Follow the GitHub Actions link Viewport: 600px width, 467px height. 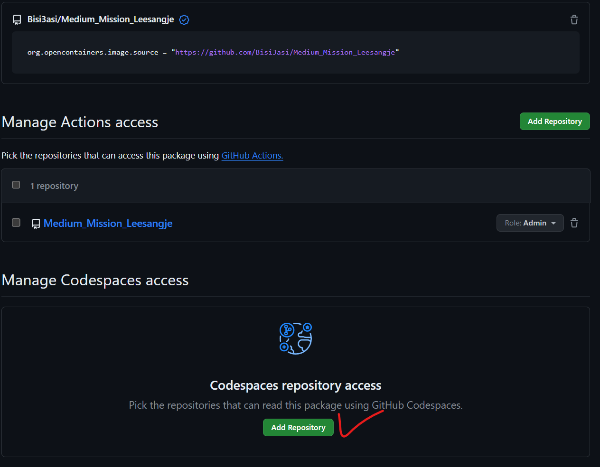252,155
